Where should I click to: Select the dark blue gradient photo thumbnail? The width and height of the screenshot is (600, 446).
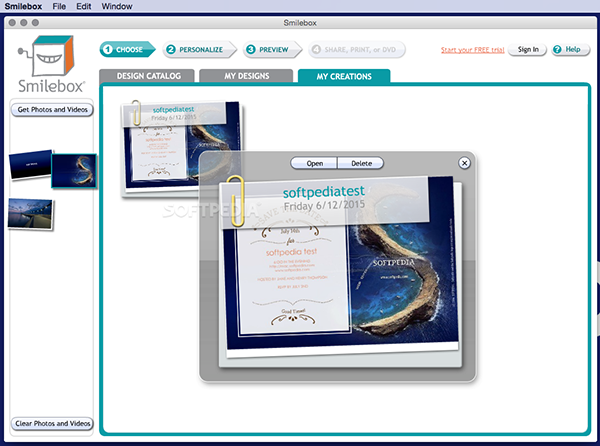[30, 164]
